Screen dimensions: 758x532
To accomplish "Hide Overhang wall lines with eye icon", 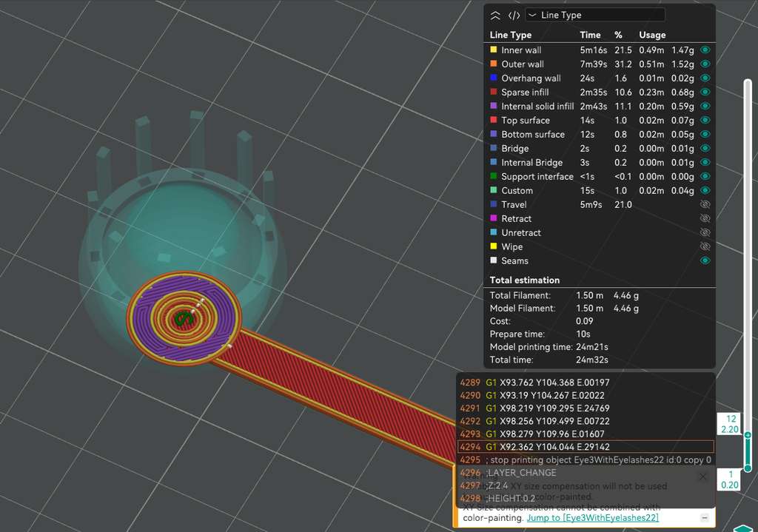I will click(x=705, y=78).
